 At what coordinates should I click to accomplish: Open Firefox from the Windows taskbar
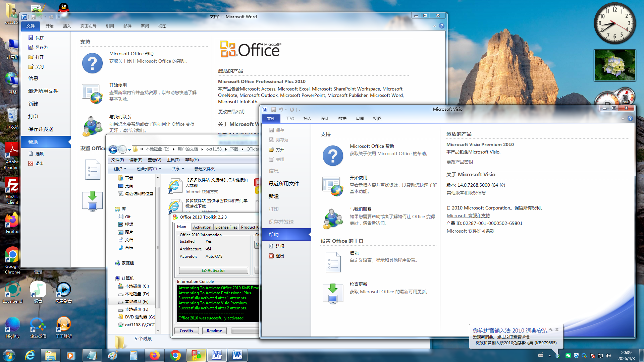click(154, 355)
